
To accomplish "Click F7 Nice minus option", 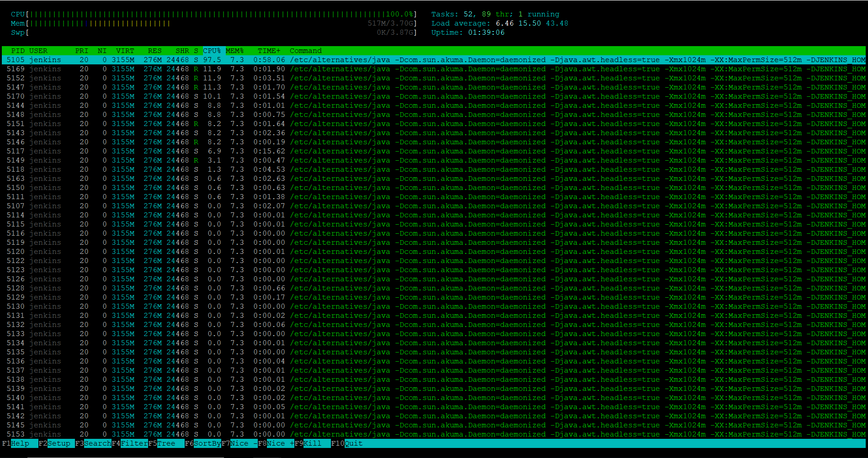I will pyautogui.click(x=240, y=443).
